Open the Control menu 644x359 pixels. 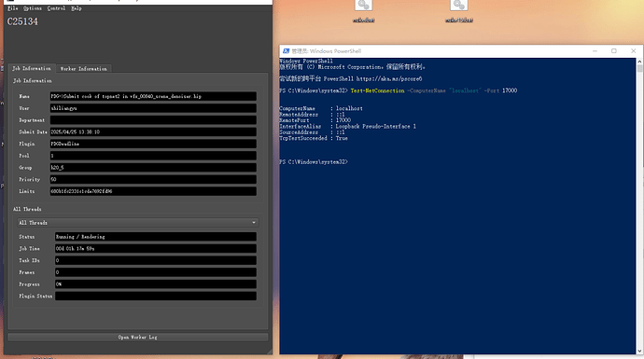coord(56,8)
